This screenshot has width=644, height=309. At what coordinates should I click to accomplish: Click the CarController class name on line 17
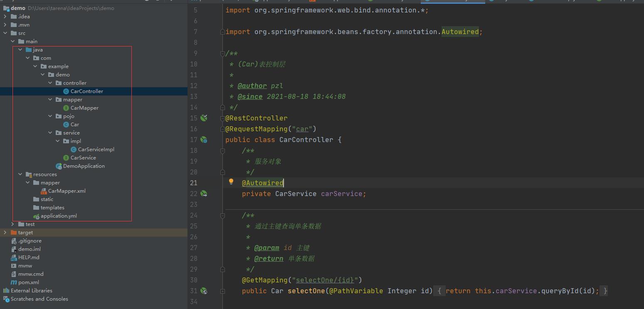(306, 140)
